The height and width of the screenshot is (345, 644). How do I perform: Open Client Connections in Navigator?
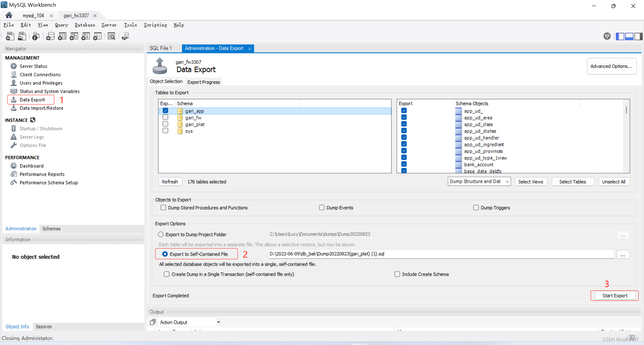click(40, 74)
